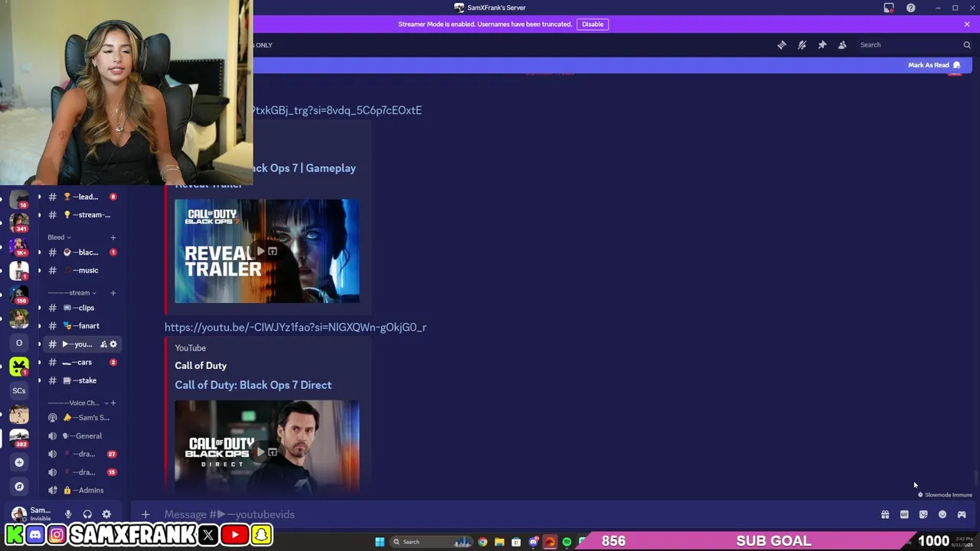Open the SCs server folder
The height and width of the screenshot is (551, 980).
(19, 390)
